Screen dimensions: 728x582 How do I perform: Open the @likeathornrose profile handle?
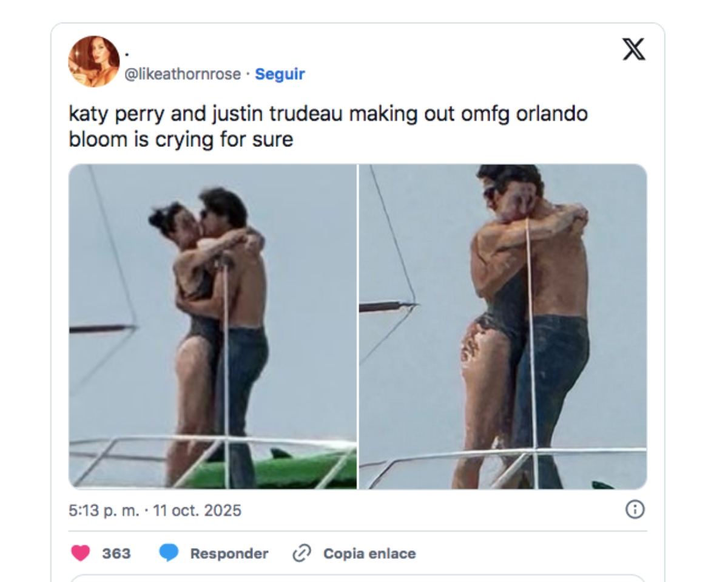pyautogui.click(x=182, y=74)
